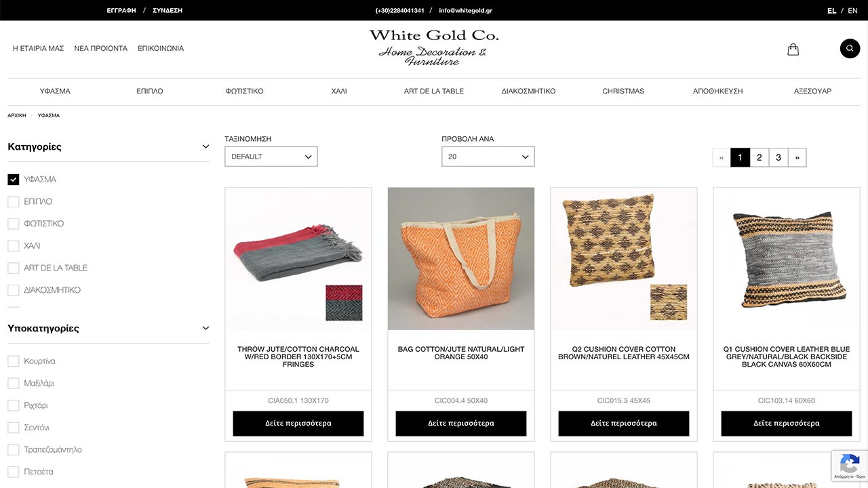Tick the Κουρτίνα subcategory checkbox
Image resolution: width=868 pixels, height=488 pixels.
tap(13, 361)
